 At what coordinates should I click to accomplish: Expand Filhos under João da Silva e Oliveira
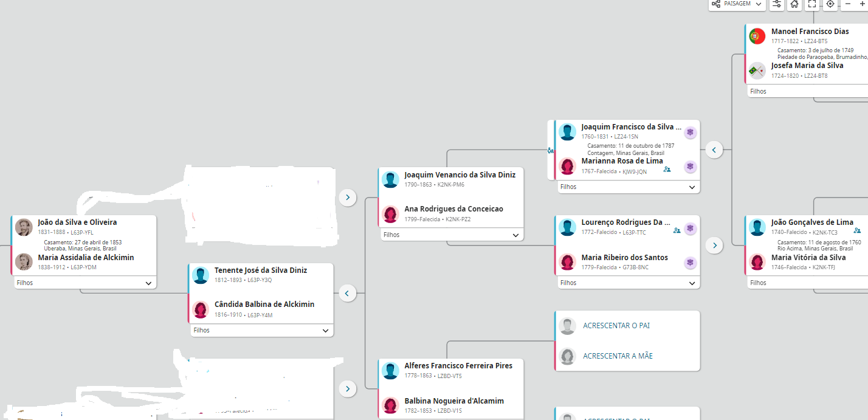(x=148, y=283)
